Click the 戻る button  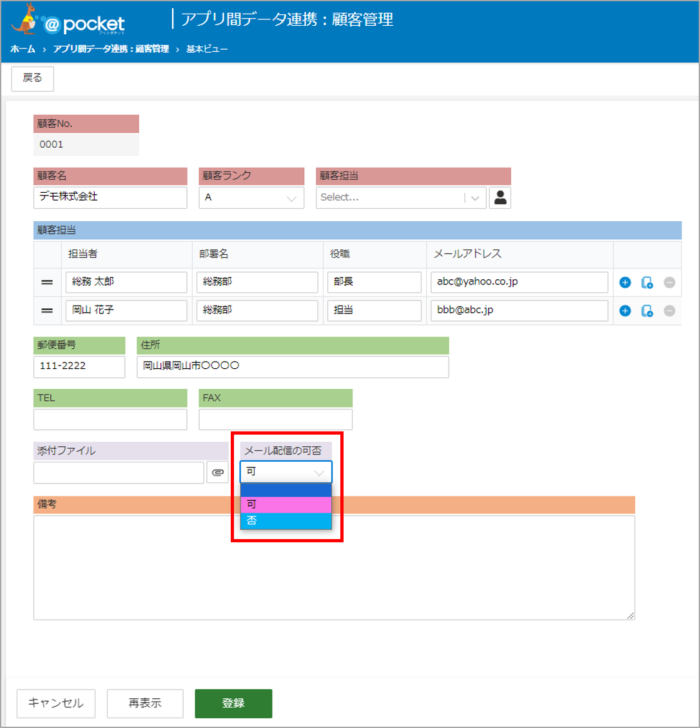(32, 78)
